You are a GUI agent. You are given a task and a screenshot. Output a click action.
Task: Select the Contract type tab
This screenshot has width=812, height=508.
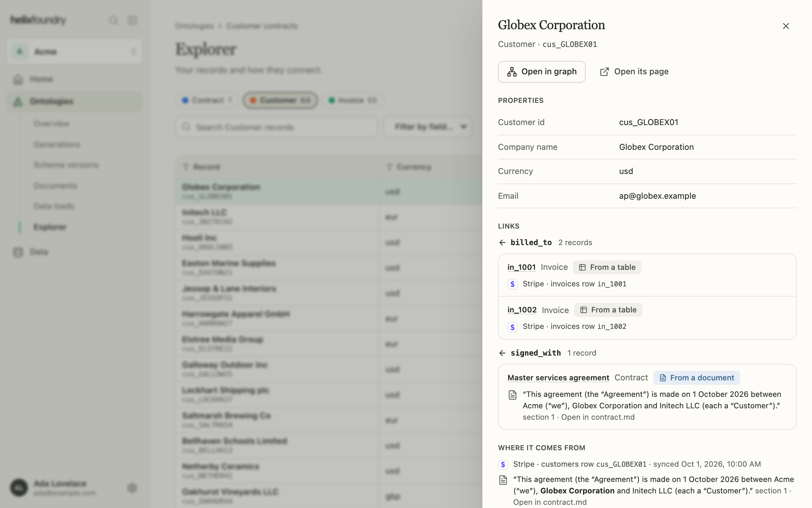[x=207, y=100]
